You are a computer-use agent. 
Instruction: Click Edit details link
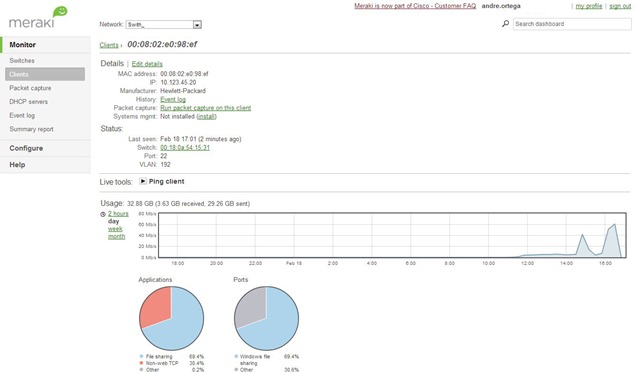coord(147,64)
